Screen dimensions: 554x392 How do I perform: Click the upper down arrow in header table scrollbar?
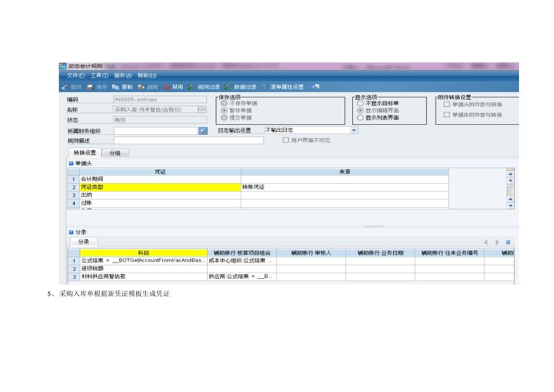coord(510,181)
